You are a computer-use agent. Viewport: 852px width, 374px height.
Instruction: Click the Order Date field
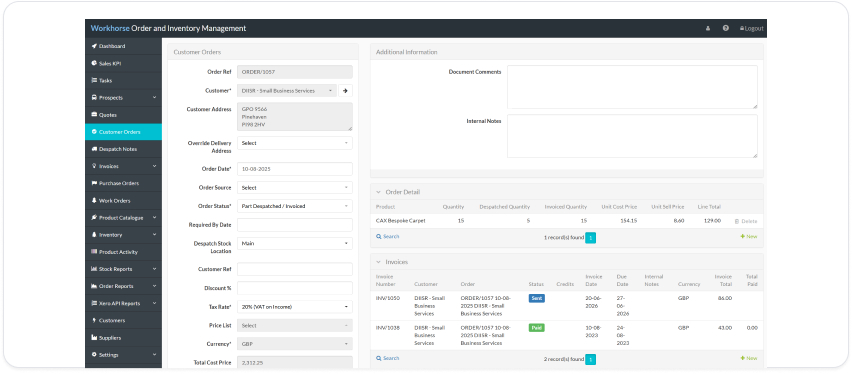[295, 169]
